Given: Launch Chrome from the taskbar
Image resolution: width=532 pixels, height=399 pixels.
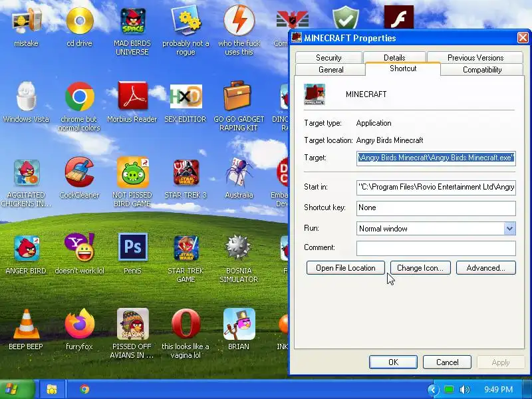Looking at the screenshot, I should [85, 389].
